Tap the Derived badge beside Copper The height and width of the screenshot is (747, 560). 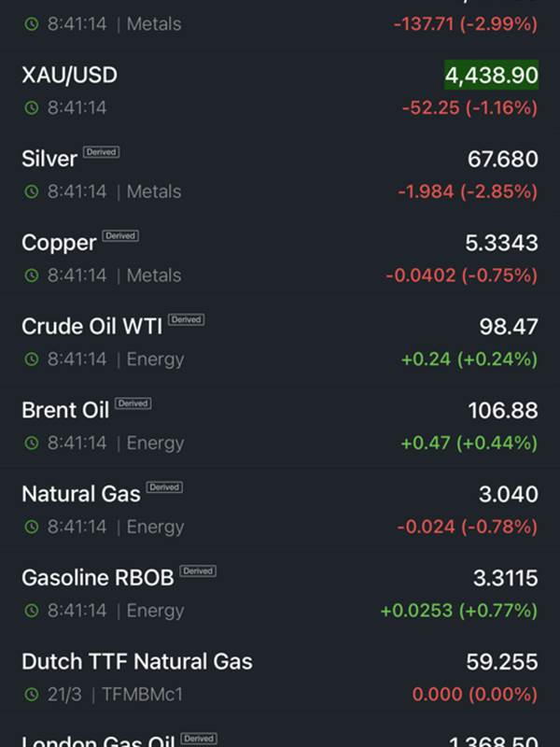tap(120, 236)
